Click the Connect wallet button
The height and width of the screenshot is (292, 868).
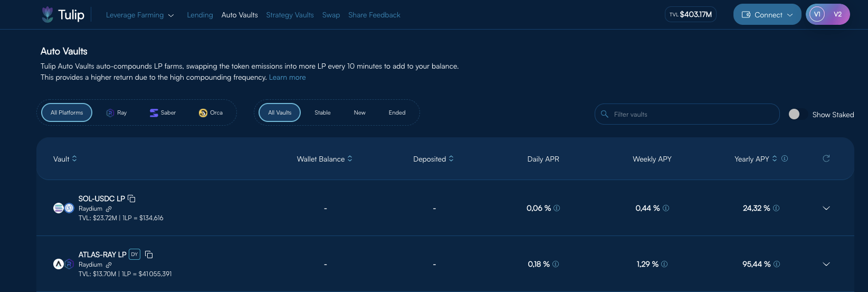[x=767, y=15]
